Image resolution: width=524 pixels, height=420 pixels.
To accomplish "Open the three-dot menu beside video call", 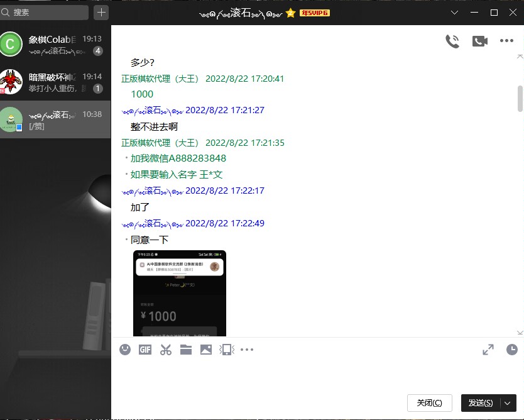I will click(506, 41).
